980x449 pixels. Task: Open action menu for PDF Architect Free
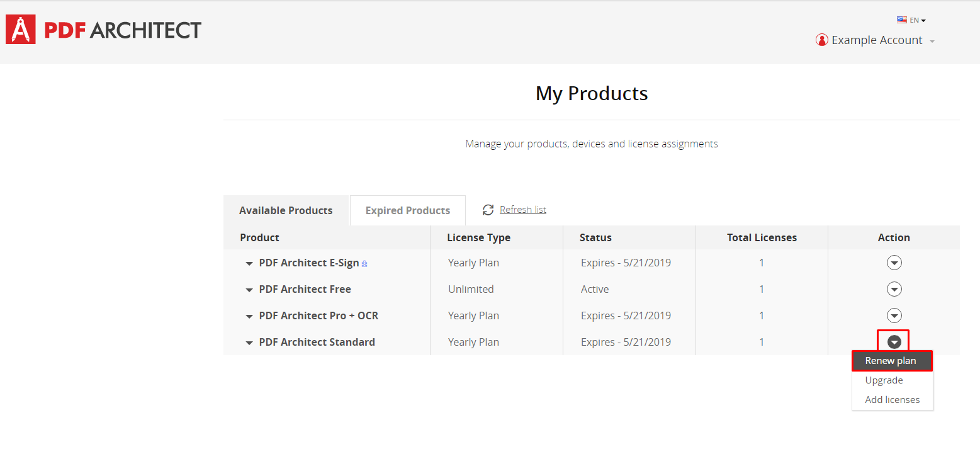pyautogui.click(x=894, y=289)
